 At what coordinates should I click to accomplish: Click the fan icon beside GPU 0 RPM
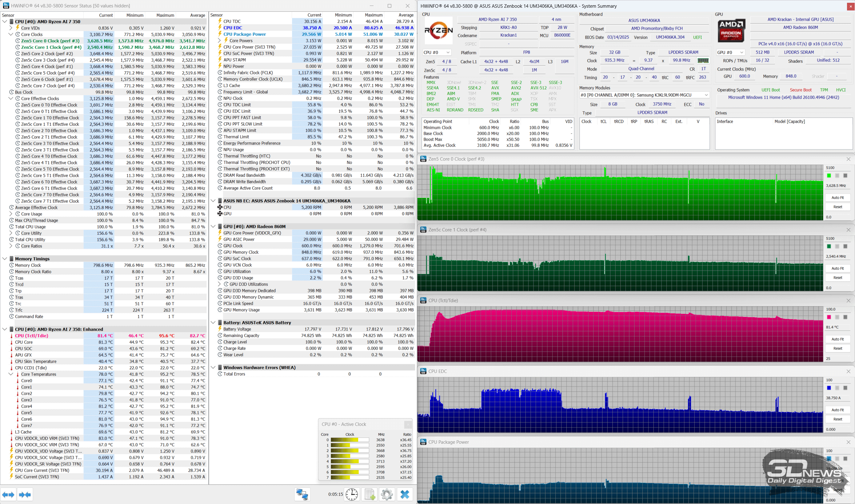pyautogui.click(x=220, y=214)
